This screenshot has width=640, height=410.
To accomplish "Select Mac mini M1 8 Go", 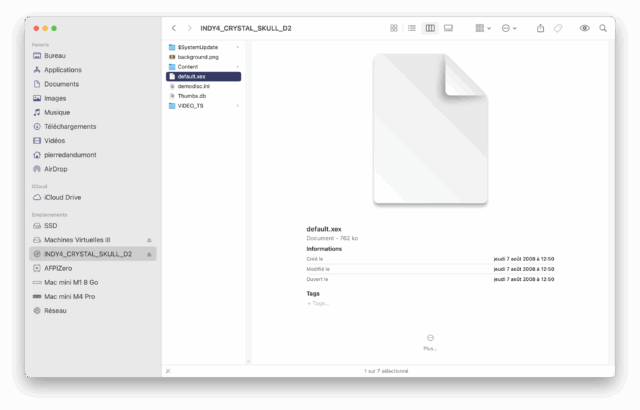I will [93, 282].
